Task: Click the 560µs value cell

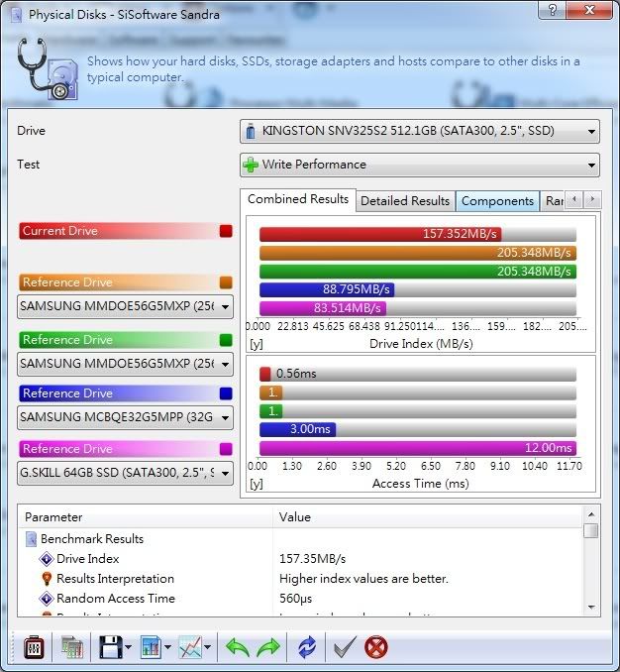Action: 295,599
